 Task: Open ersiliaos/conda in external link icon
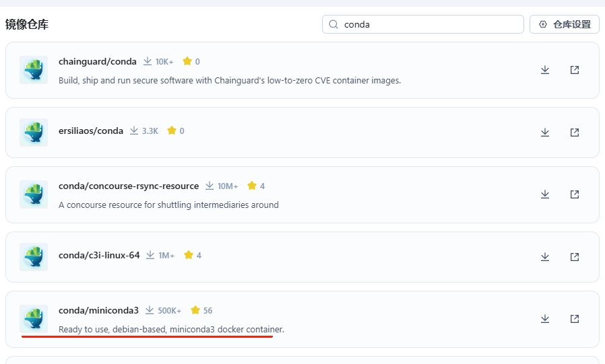point(575,132)
